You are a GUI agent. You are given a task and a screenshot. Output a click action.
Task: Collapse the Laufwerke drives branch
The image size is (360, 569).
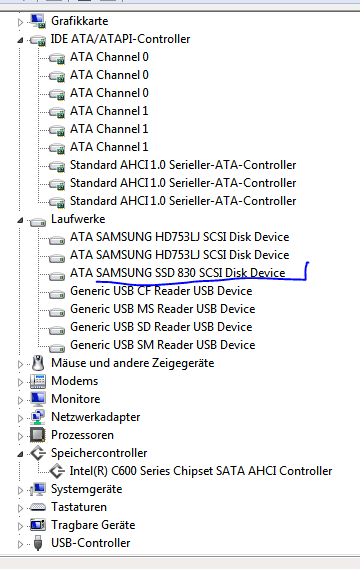(x=21, y=220)
